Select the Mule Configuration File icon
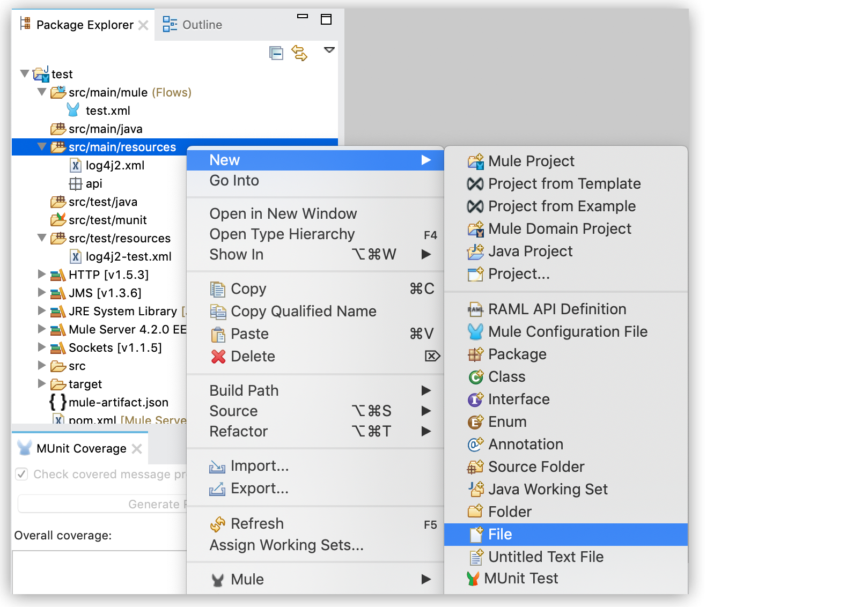 click(x=474, y=331)
